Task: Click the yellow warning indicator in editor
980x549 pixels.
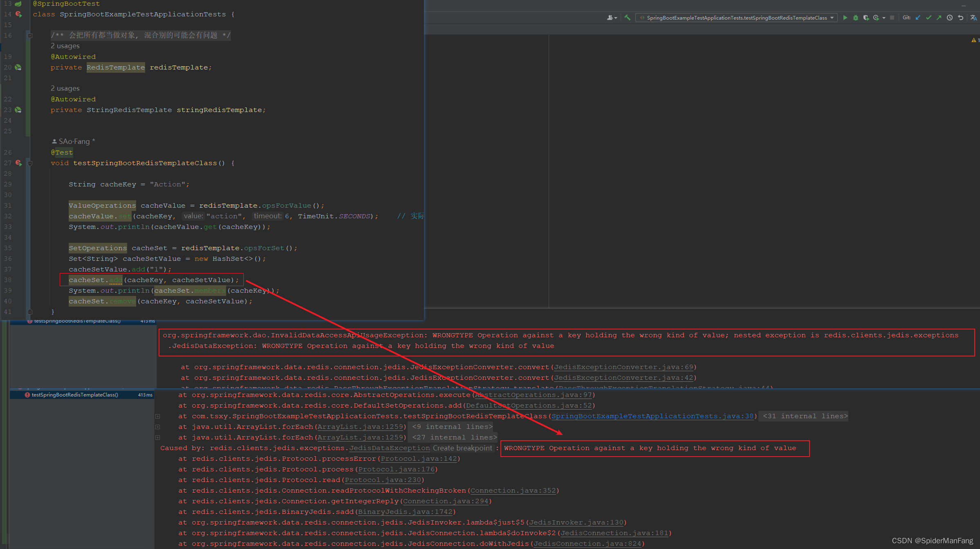Action: tap(974, 40)
